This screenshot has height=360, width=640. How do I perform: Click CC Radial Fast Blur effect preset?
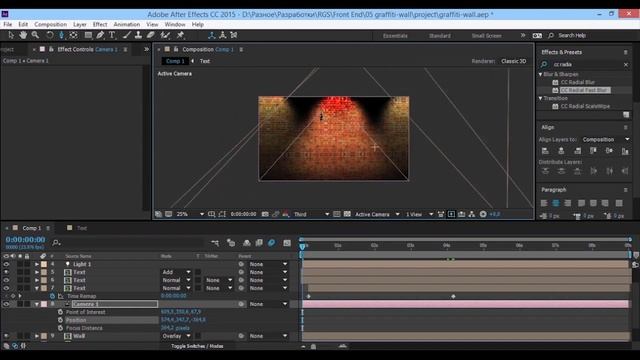pos(584,90)
